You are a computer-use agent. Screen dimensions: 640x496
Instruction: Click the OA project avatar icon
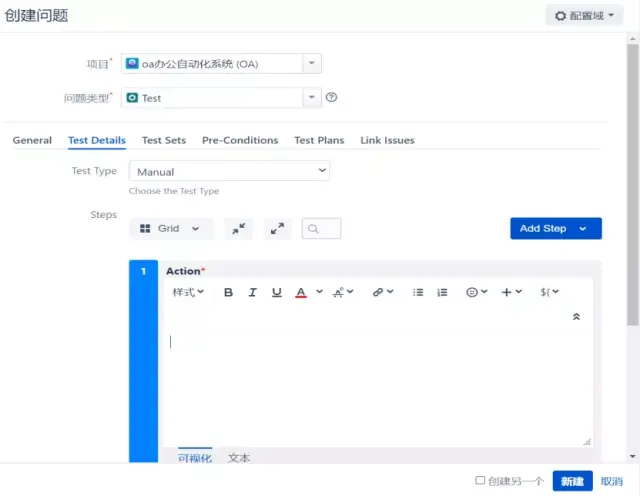(132, 64)
